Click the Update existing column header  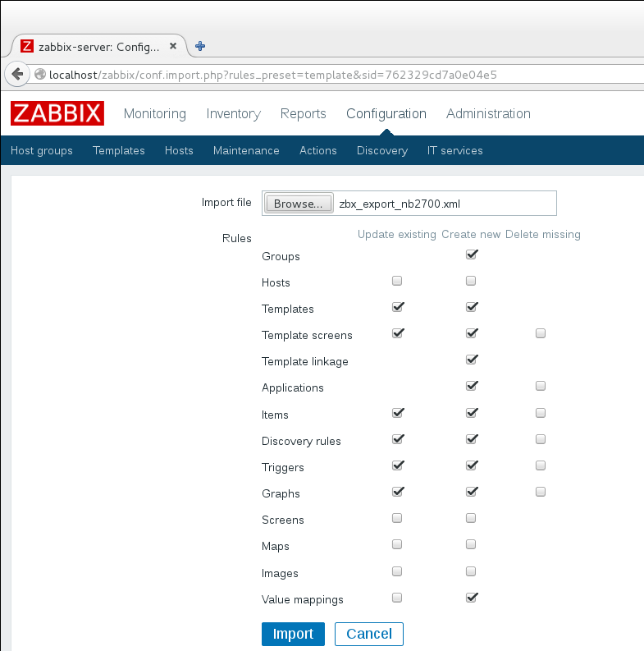(x=397, y=234)
